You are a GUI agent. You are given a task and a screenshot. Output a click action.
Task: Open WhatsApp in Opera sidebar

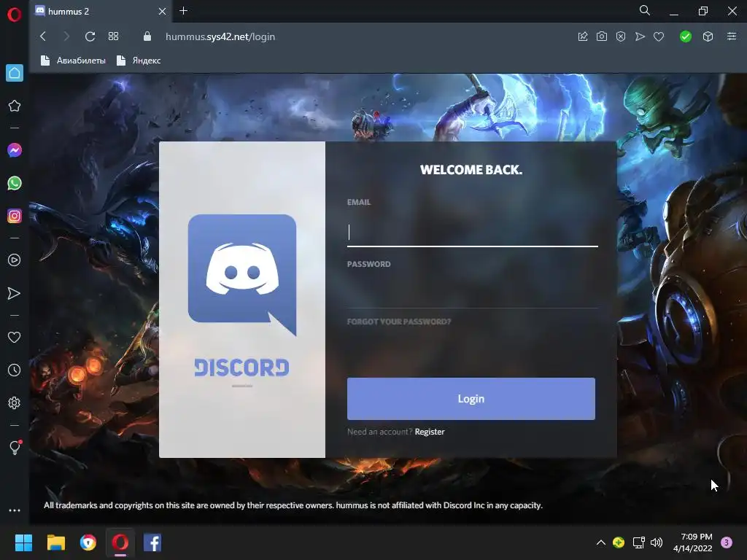click(15, 183)
